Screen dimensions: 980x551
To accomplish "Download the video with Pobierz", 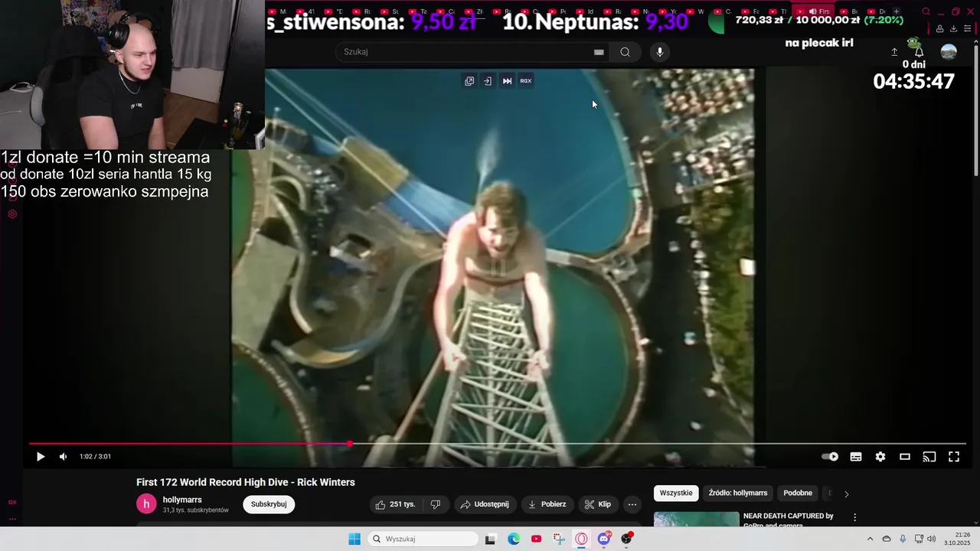I will pyautogui.click(x=547, y=504).
